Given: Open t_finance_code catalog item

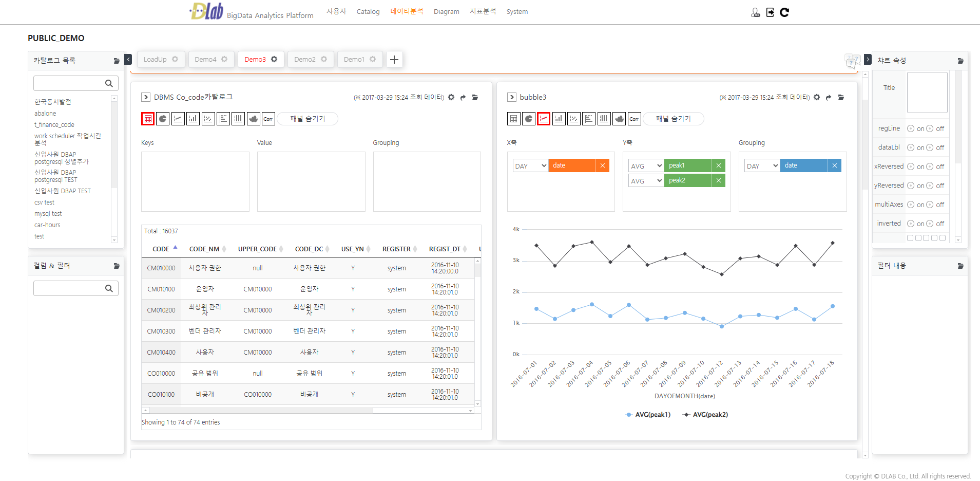Looking at the screenshot, I should [x=54, y=125].
